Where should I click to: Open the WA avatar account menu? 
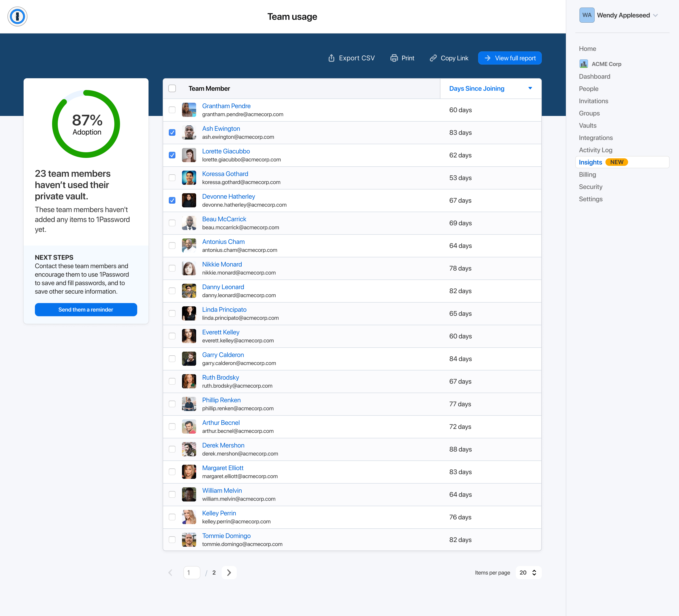(587, 15)
